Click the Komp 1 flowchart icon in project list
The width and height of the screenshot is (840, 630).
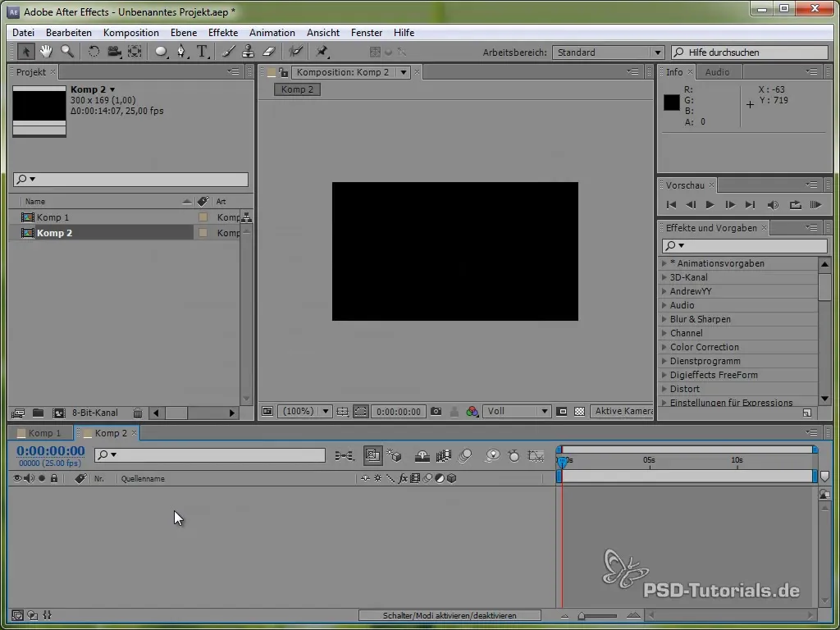246,217
